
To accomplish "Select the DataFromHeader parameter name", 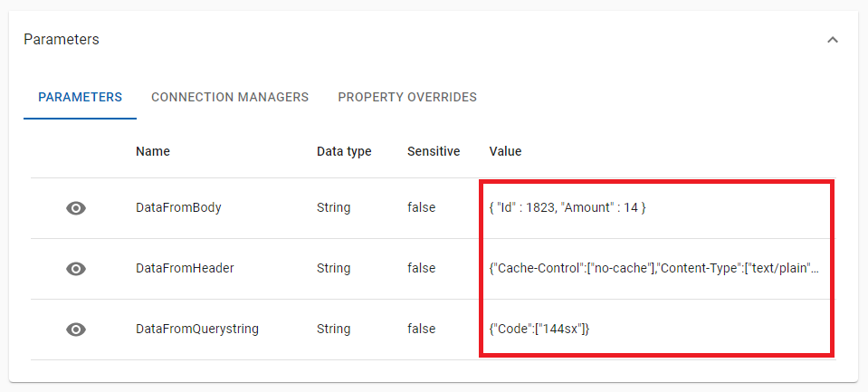I will click(x=184, y=269).
